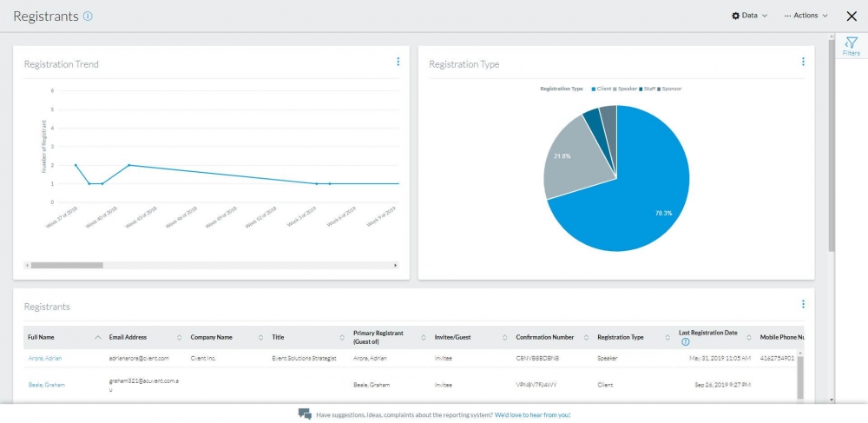Click the "We'd love to hear from you!" link
The image size is (868, 423).
tap(532, 415)
